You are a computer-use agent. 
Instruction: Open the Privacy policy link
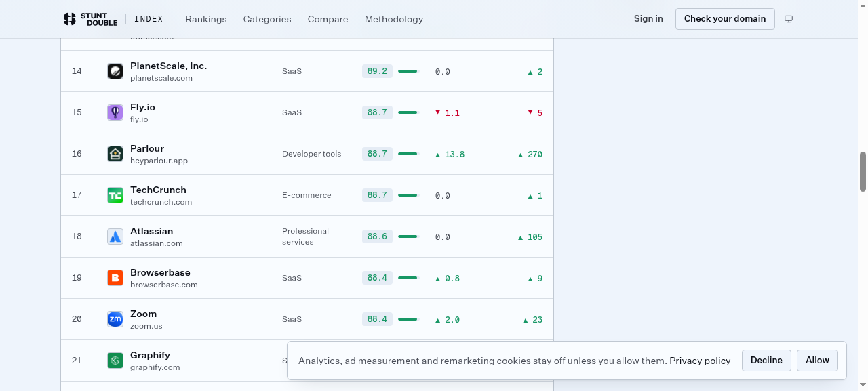click(700, 361)
